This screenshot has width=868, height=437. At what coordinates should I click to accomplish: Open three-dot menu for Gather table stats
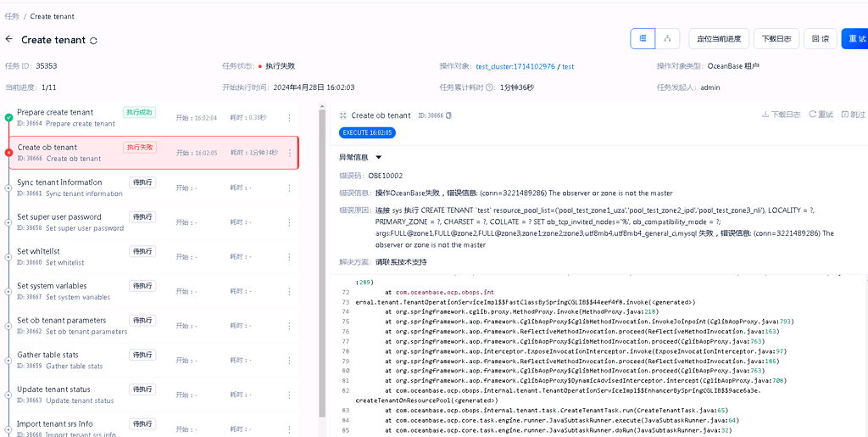pyautogui.click(x=289, y=361)
